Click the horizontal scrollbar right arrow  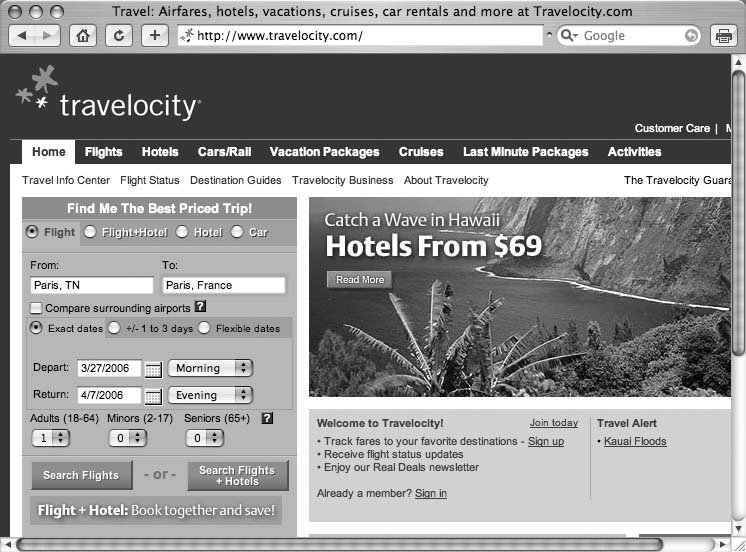coord(722,543)
